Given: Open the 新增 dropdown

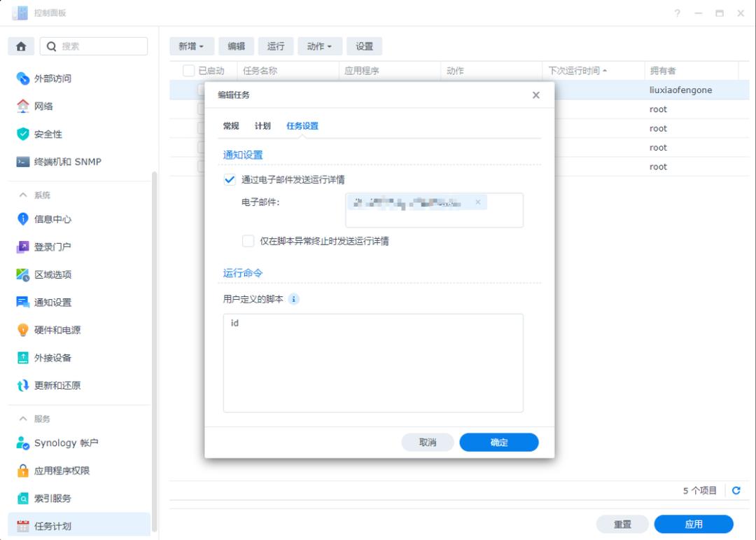Looking at the screenshot, I should [191, 46].
